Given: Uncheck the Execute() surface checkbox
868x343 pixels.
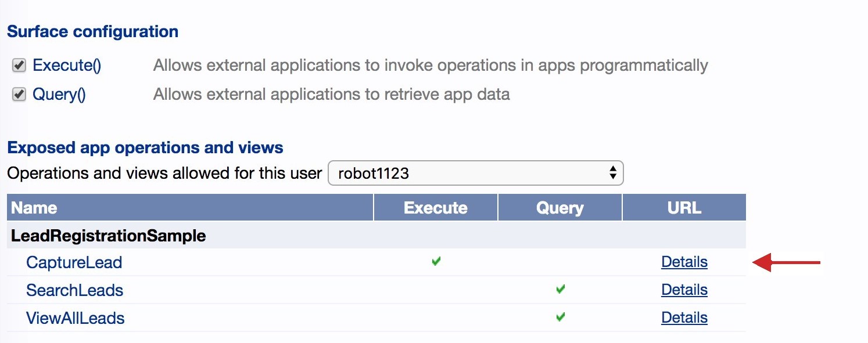Looking at the screenshot, I should coord(19,66).
